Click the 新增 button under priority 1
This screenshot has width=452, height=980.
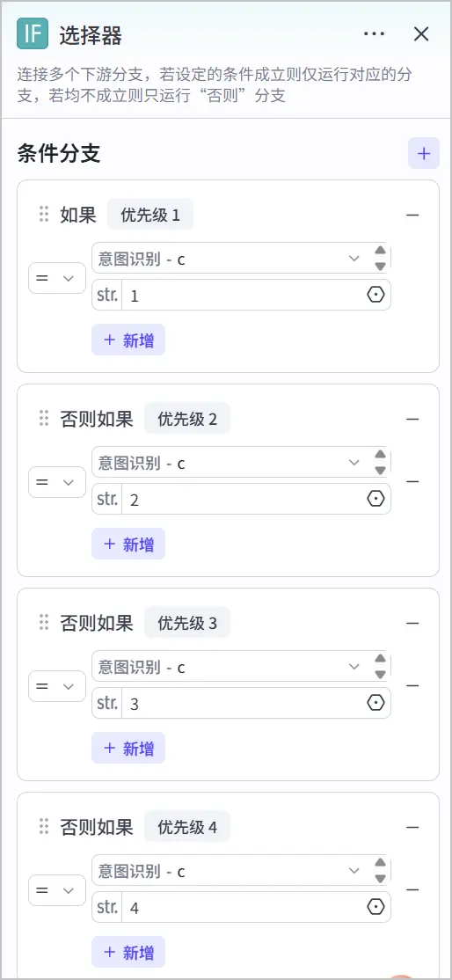128,340
